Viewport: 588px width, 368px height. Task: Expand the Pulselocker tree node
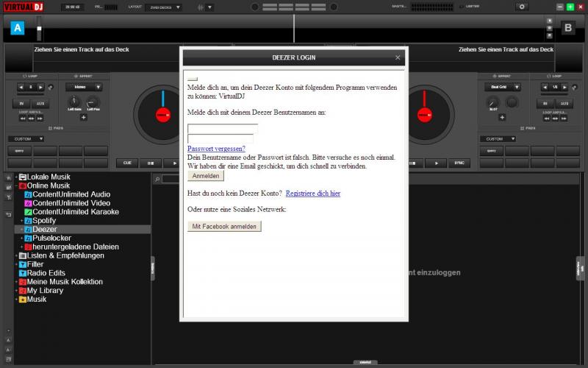[22, 238]
